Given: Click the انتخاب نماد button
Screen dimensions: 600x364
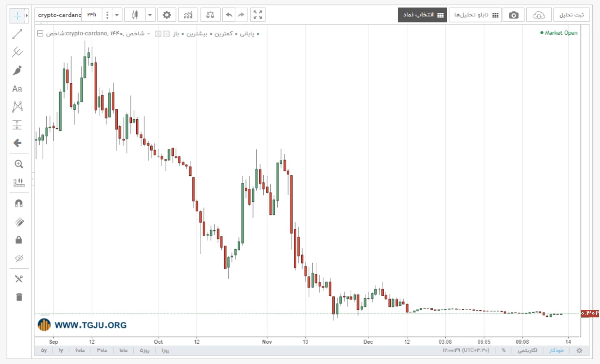Looking at the screenshot, I should coord(422,15).
